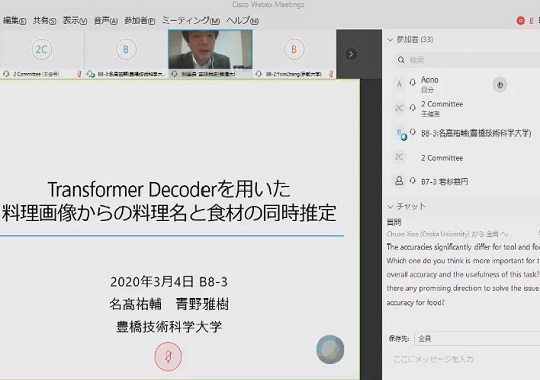Select the speaker's video thumbnail
This screenshot has width=540, height=380.
click(x=210, y=50)
